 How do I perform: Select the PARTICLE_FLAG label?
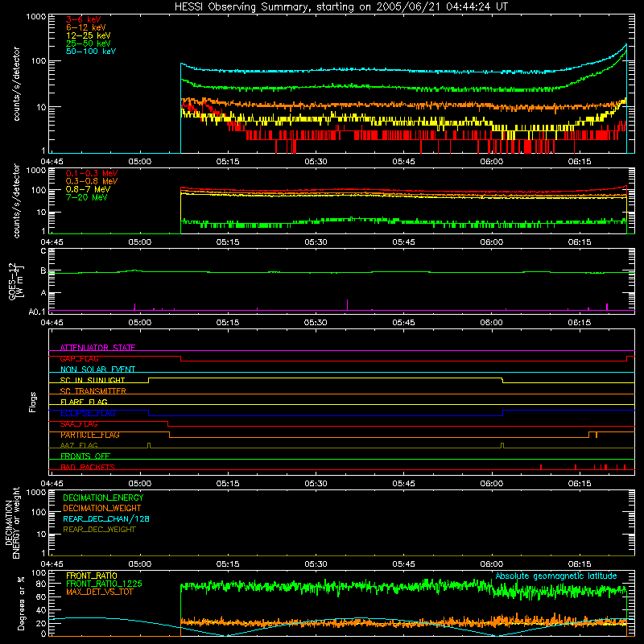[90, 435]
